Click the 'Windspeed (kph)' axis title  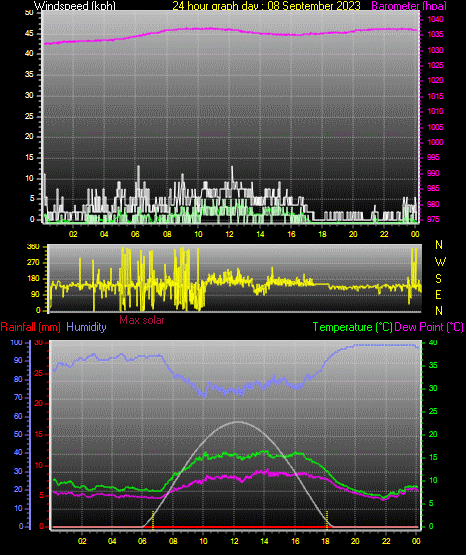click(x=75, y=6)
